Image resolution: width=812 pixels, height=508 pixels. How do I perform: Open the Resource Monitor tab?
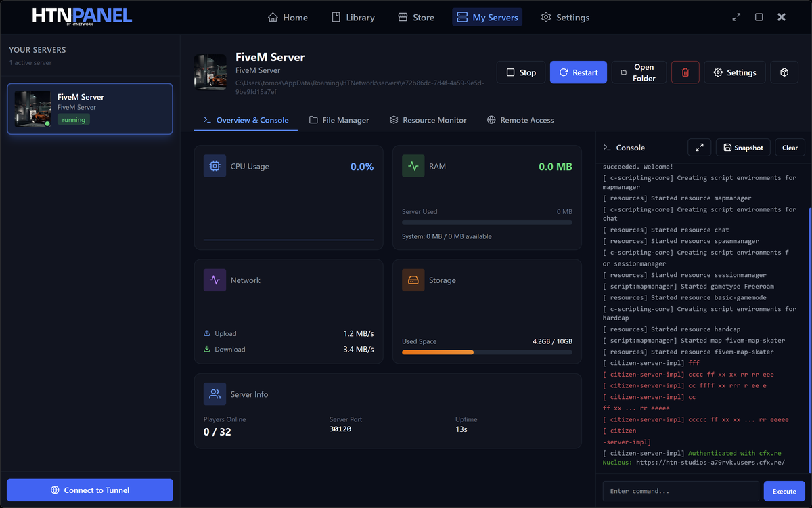pyautogui.click(x=428, y=120)
